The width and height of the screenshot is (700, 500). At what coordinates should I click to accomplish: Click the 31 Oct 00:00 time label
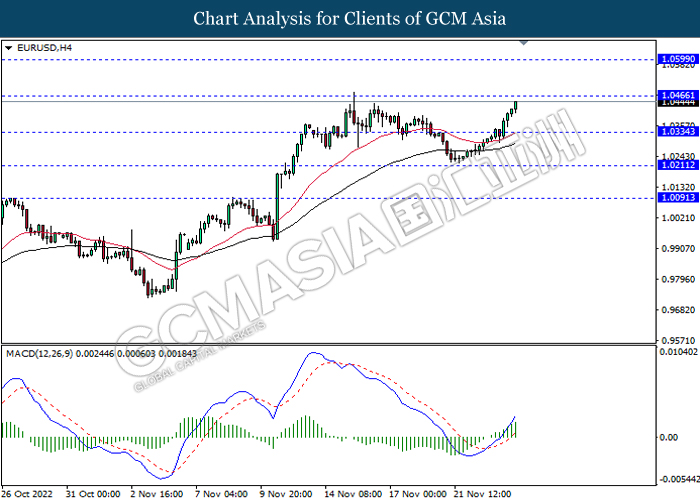pos(93,494)
